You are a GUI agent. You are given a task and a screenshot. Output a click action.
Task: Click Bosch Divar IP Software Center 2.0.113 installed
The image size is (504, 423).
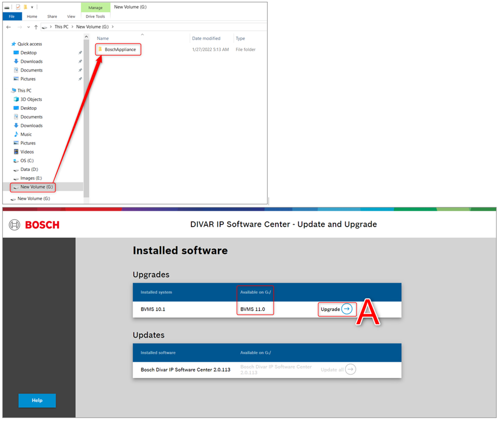pos(185,370)
